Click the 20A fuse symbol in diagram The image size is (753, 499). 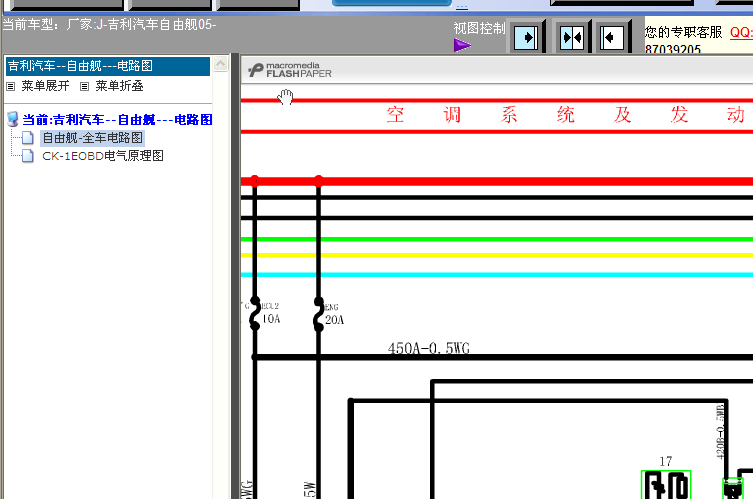tap(318, 314)
